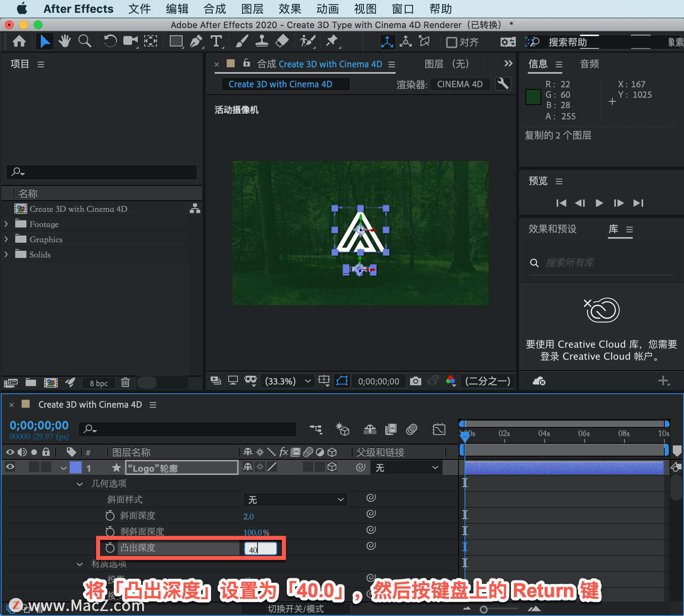Toggle stopwatch for 斜面深度
The height and width of the screenshot is (616, 684).
coord(110,515)
